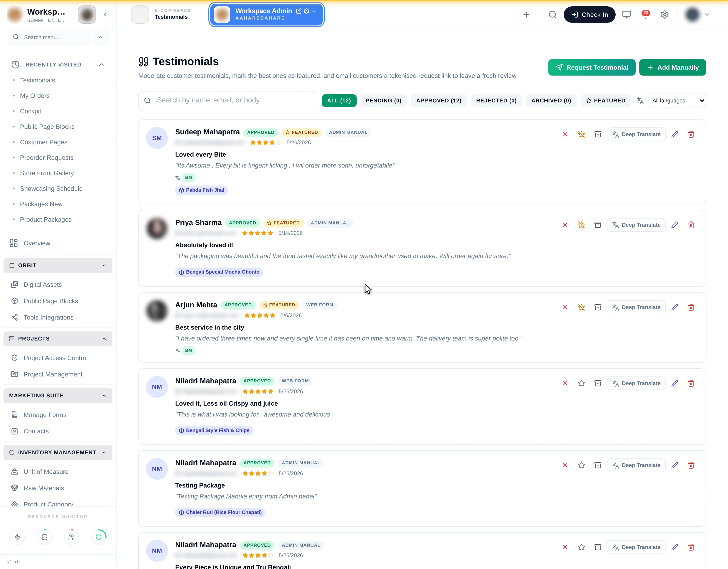Screen dimensions: 728x569
Task: Click the plus icon in top bar
Action: [526, 15]
